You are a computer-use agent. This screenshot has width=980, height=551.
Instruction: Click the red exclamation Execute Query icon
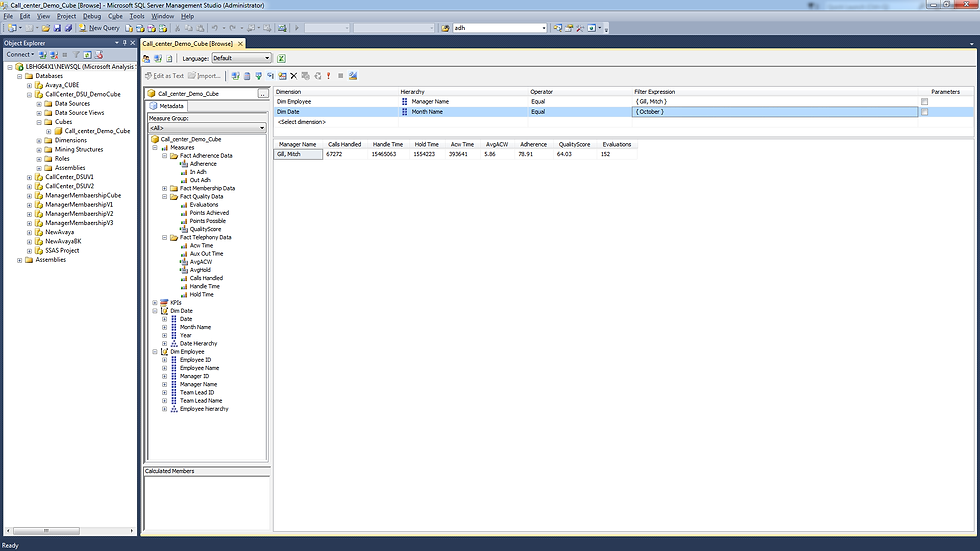tap(329, 76)
